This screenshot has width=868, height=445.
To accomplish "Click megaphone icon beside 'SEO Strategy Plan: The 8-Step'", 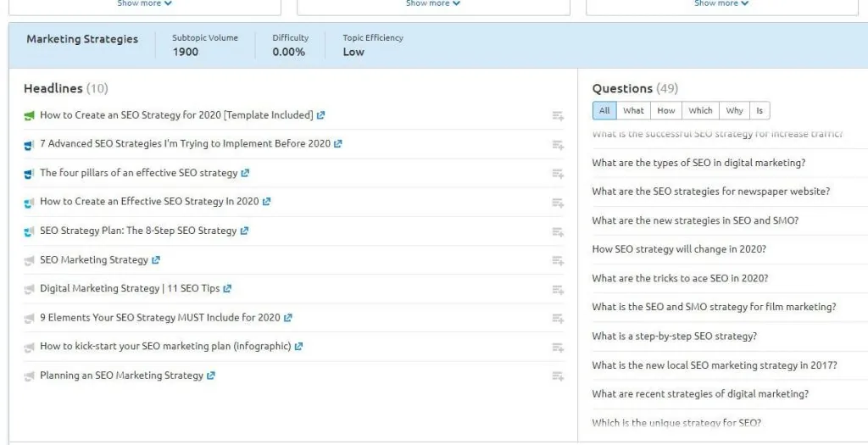I will 30,232.
